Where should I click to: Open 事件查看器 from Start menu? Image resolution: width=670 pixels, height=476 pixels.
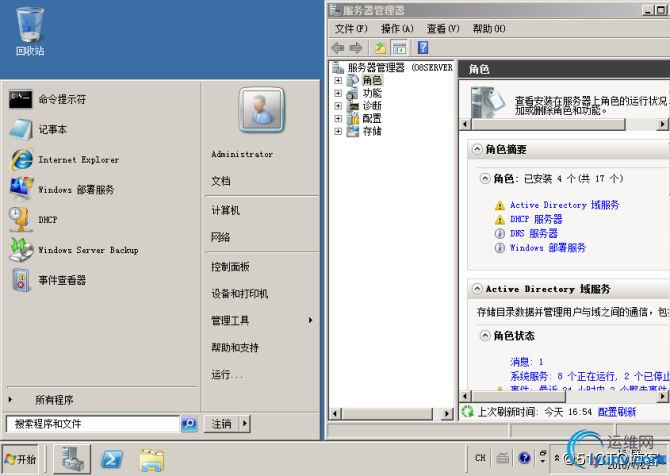pos(47,280)
